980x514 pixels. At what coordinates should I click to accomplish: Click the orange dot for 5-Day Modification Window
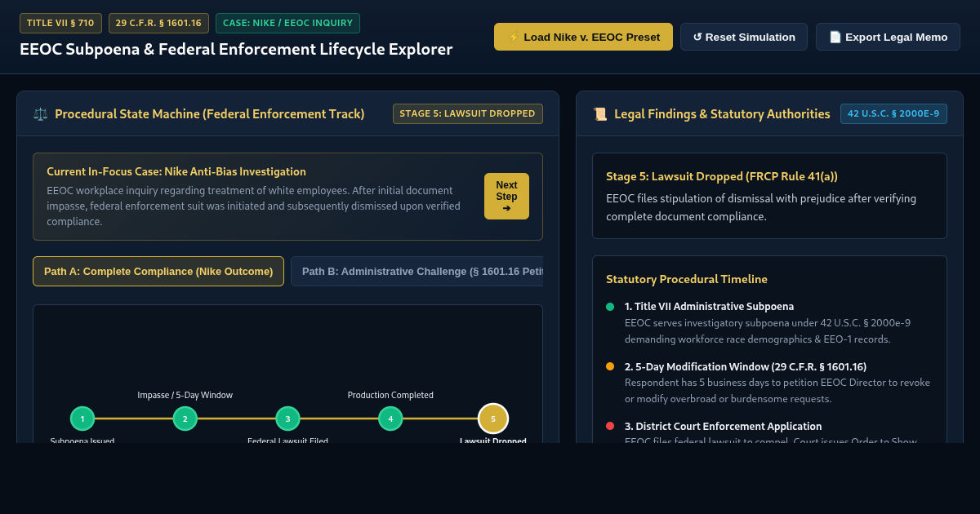coord(610,366)
